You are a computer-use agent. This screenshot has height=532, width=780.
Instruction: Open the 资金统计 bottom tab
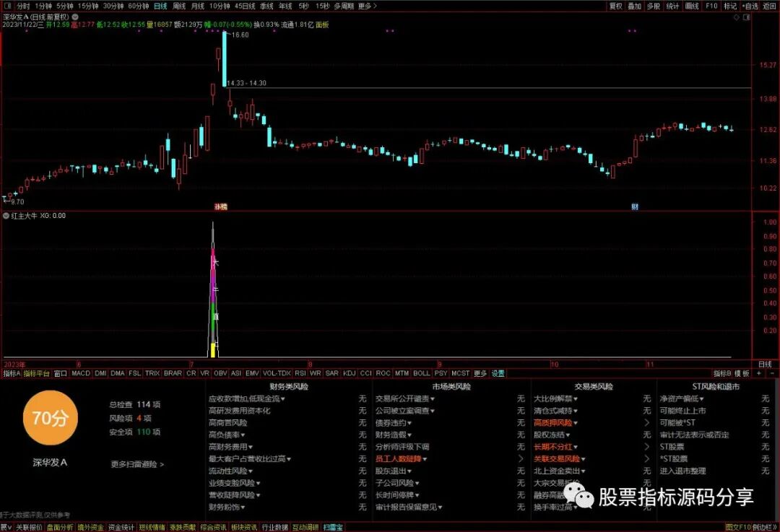click(x=121, y=527)
